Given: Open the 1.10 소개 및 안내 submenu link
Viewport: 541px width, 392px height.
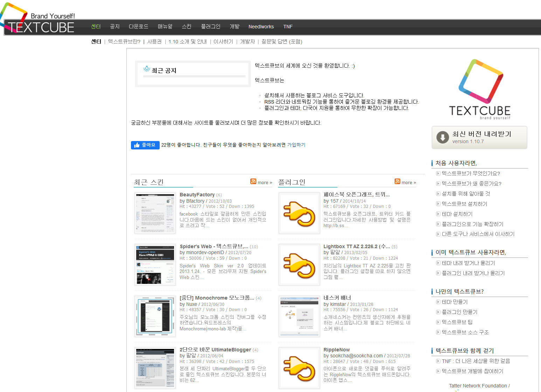Looking at the screenshot, I should 187,41.
